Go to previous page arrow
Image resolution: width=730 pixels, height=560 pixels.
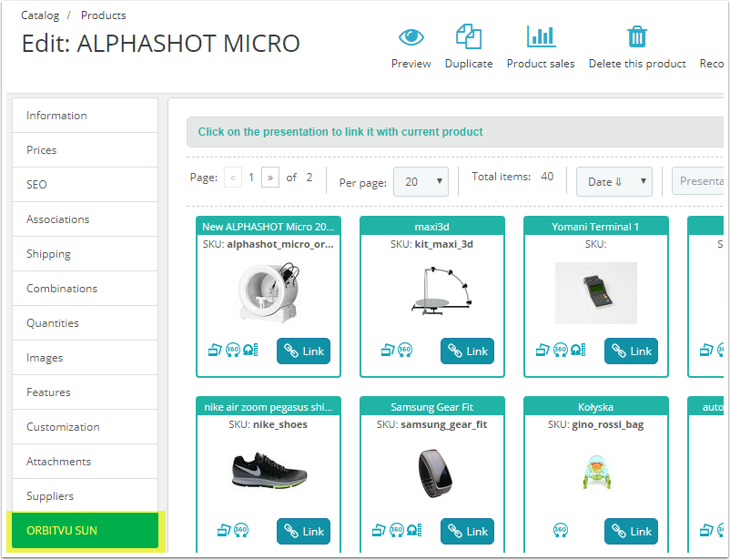click(x=233, y=178)
